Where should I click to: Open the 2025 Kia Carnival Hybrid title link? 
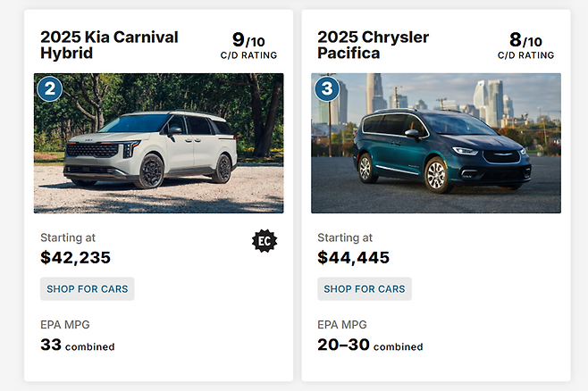coord(109,45)
